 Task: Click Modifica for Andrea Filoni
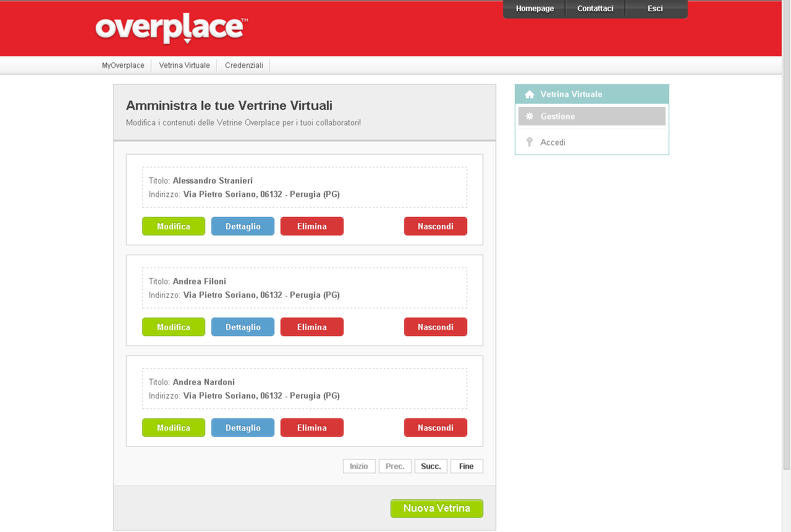174,327
